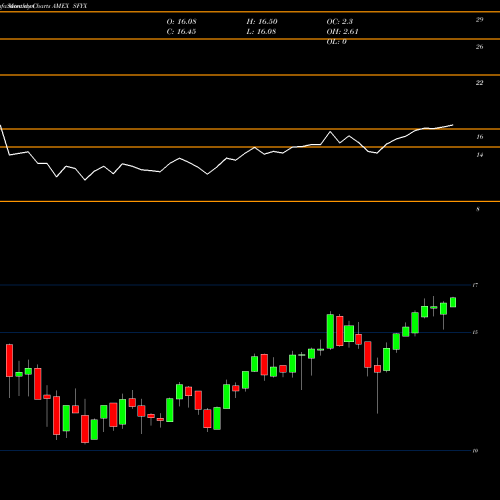500x500 pixels.
Task: Select the open value O: 16.08
Action: pos(181,22)
